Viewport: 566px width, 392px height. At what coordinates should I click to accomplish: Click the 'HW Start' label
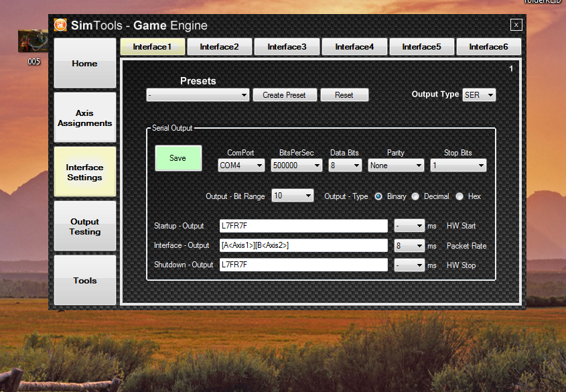[x=461, y=226]
